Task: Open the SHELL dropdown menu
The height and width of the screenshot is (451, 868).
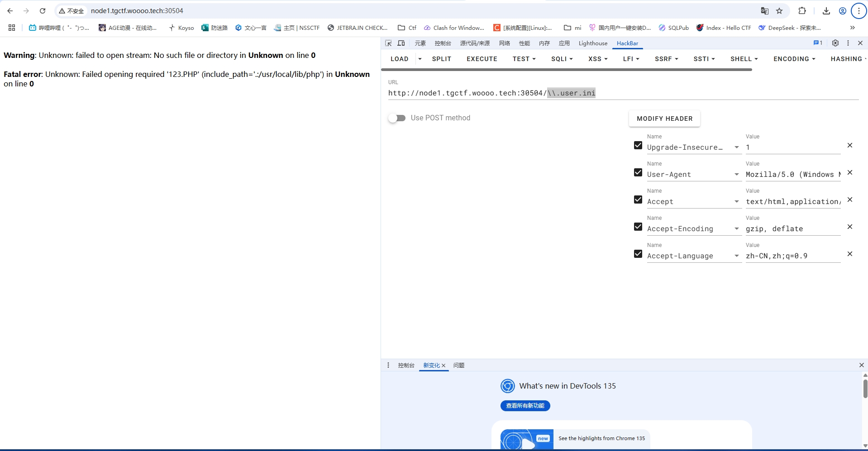Action: click(744, 59)
